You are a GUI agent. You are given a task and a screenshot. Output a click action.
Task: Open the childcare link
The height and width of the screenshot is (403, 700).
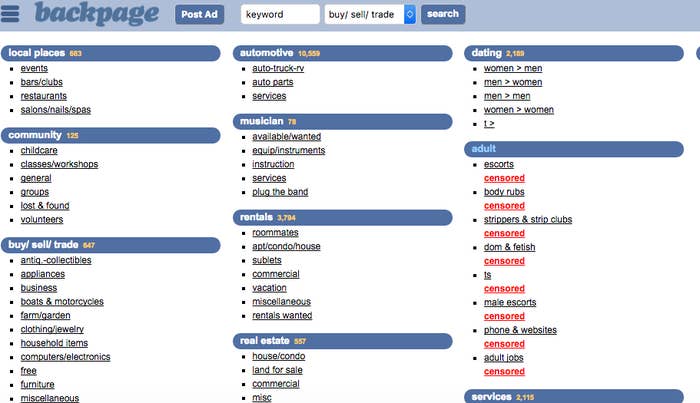pyautogui.click(x=39, y=150)
